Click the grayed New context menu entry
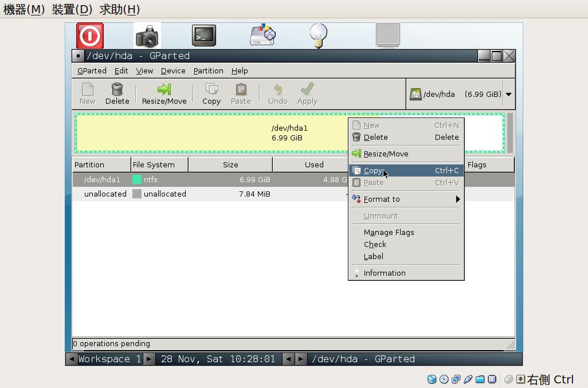Viewport: 588px width, 388px height. 406,125
